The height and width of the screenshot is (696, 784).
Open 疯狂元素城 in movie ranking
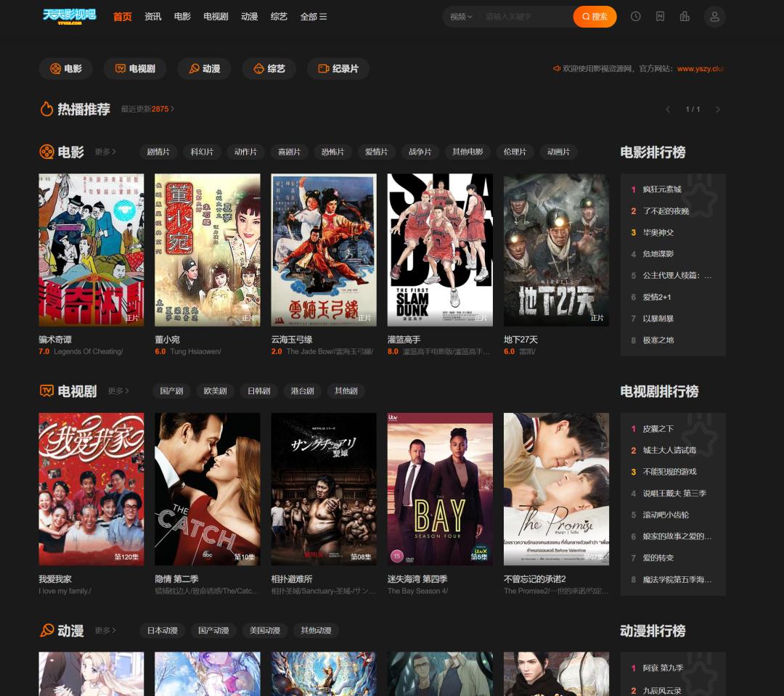click(x=662, y=189)
